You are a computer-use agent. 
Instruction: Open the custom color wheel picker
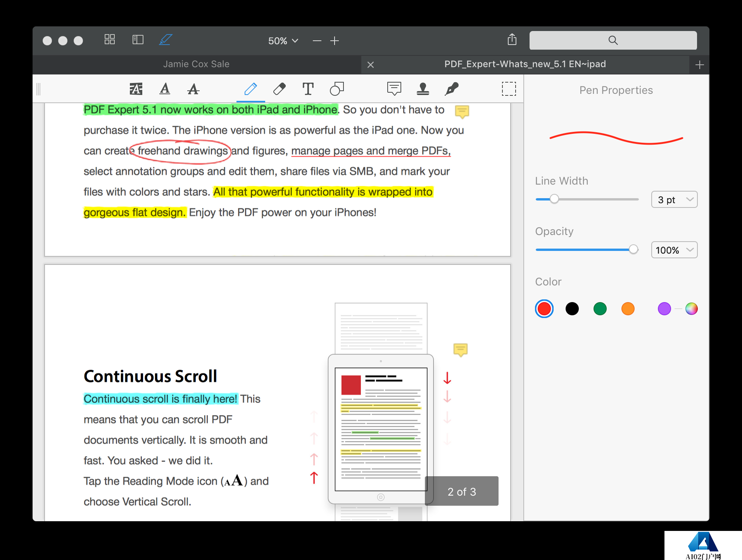pyautogui.click(x=692, y=309)
